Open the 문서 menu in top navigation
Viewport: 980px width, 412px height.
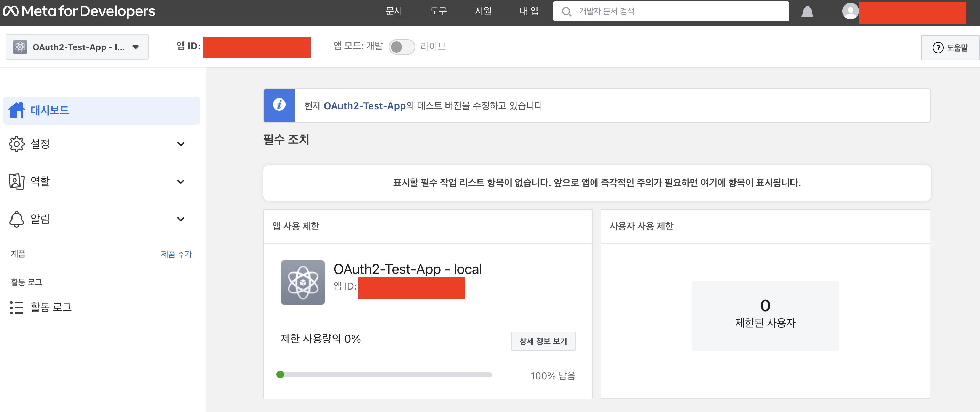[x=394, y=11]
